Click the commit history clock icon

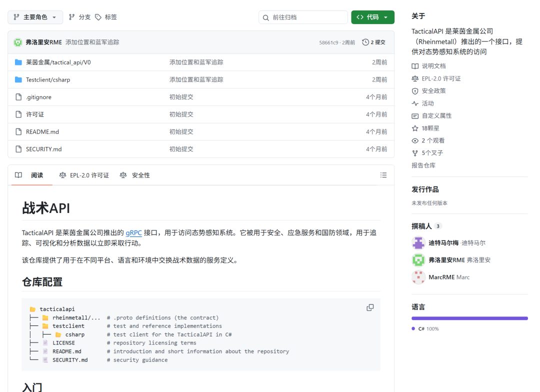pyautogui.click(x=365, y=42)
